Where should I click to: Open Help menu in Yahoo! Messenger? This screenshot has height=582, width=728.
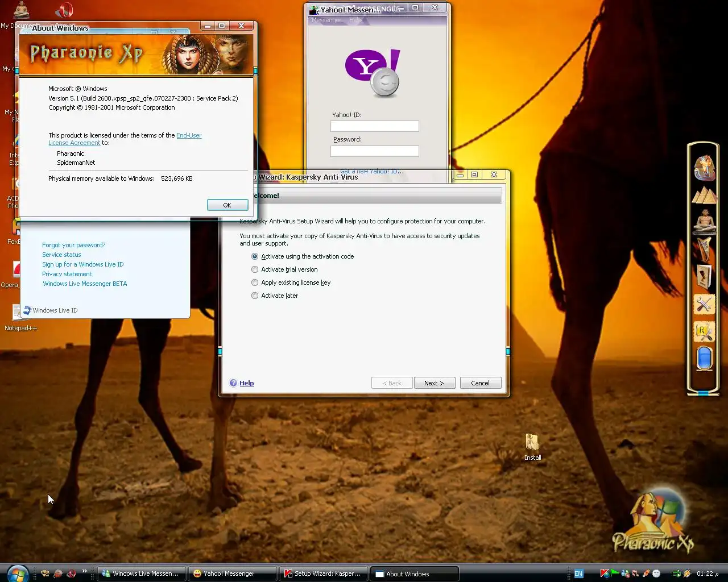355,20
